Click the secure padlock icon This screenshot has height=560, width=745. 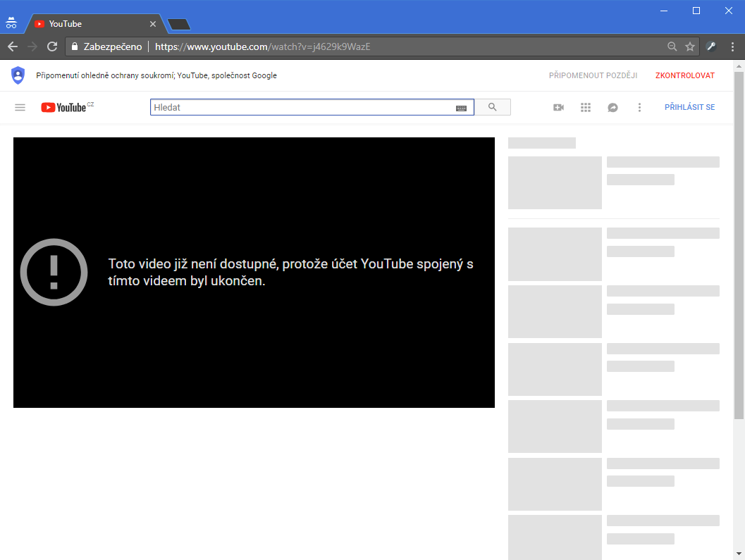pos(75,46)
